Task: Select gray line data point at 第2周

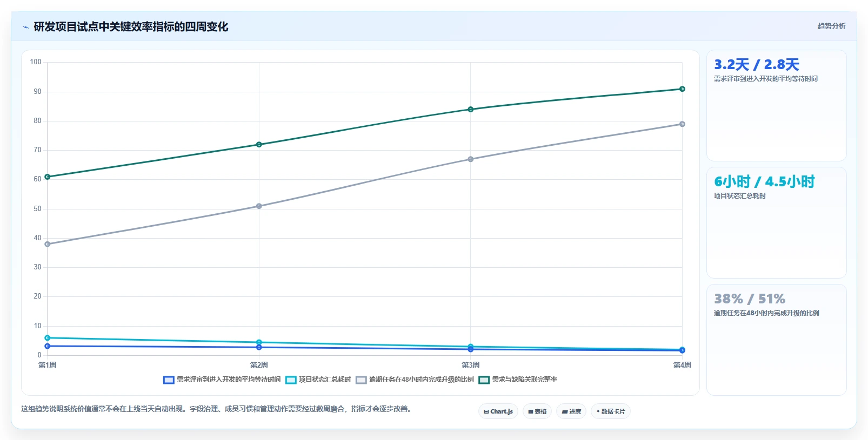Action: tap(259, 206)
